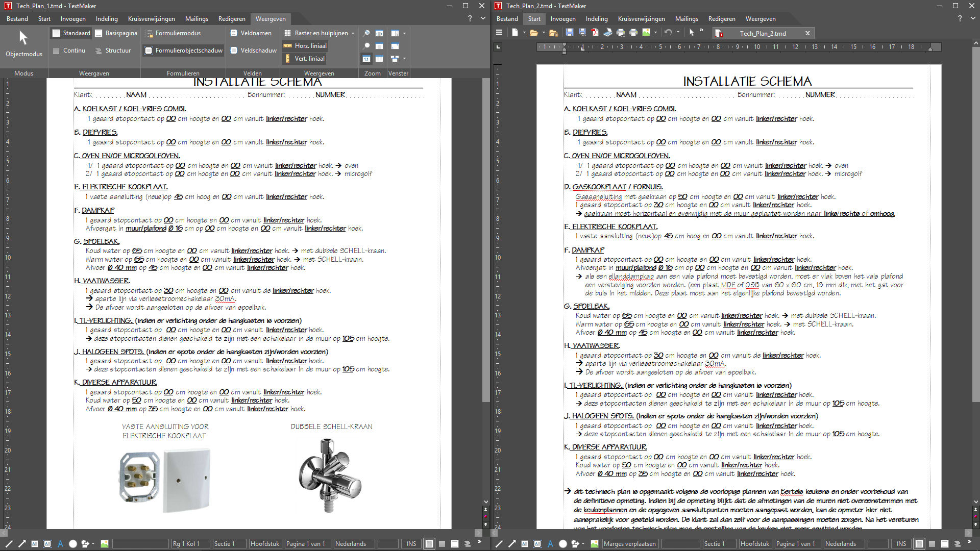The height and width of the screenshot is (551, 980).
Task: Click the undo arrow icon
Action: pos(668,33)
